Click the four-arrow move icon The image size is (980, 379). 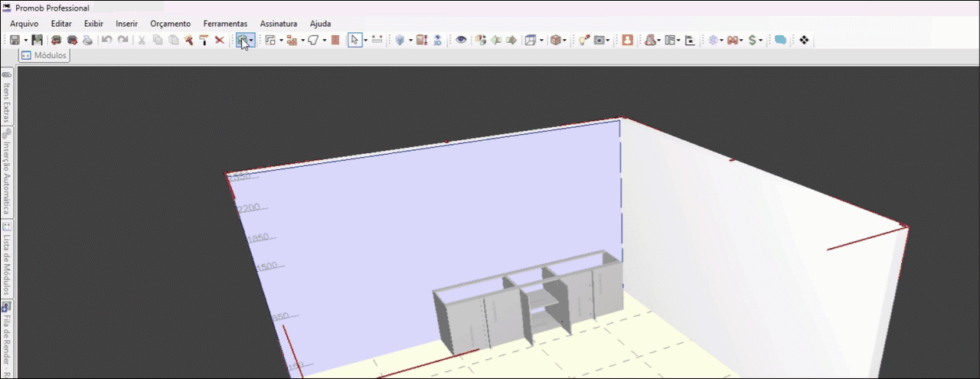coord(804,40)
